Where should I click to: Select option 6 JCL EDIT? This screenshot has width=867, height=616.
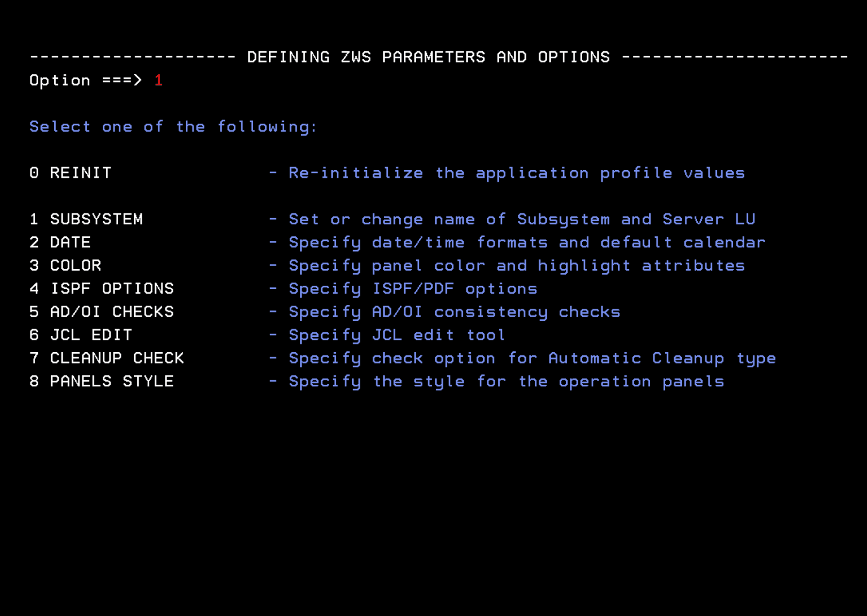click(81, 334)
